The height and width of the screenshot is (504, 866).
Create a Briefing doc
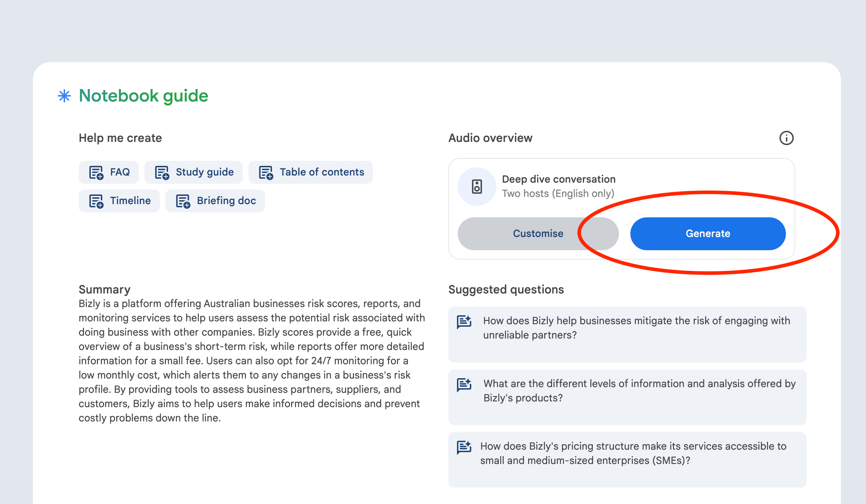click(x=215, y=201)
